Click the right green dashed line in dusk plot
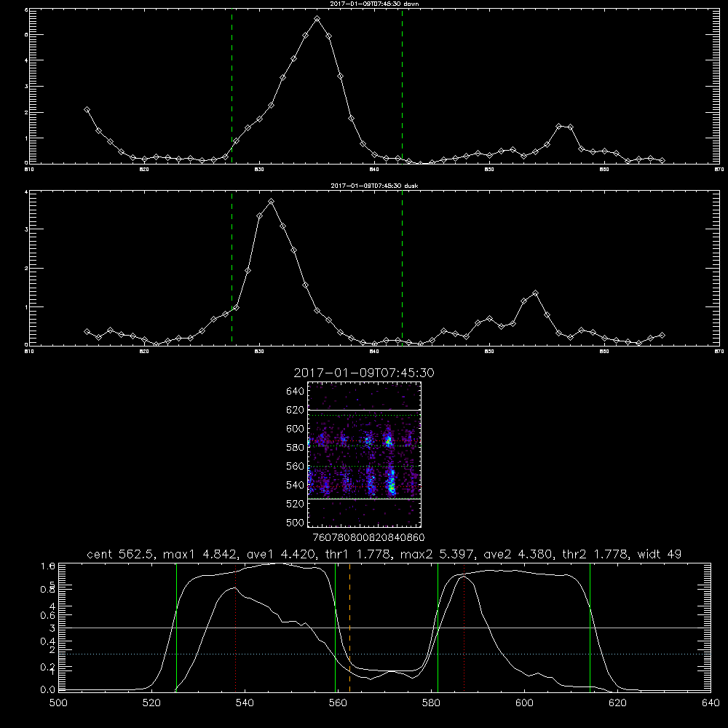The image size is (728, 728). [x=402, y=268]
